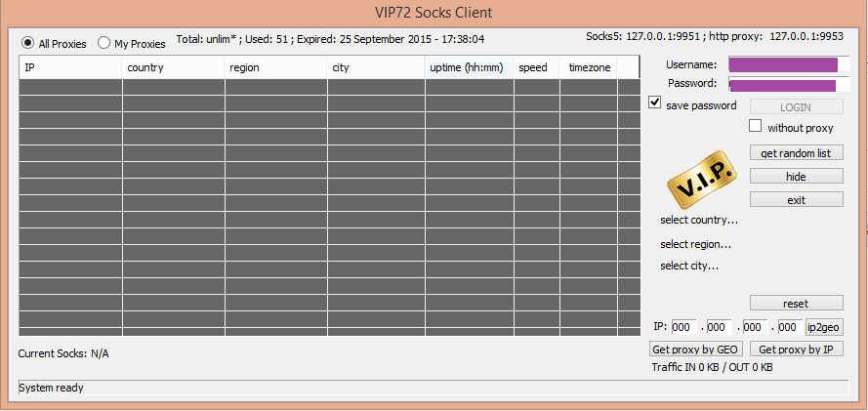
Task: Open the select country list
Action: (x=698, y=220)
